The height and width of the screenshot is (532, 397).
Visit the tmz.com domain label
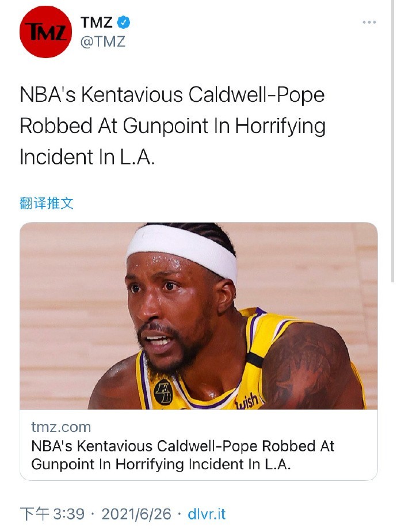pos(61,427)
